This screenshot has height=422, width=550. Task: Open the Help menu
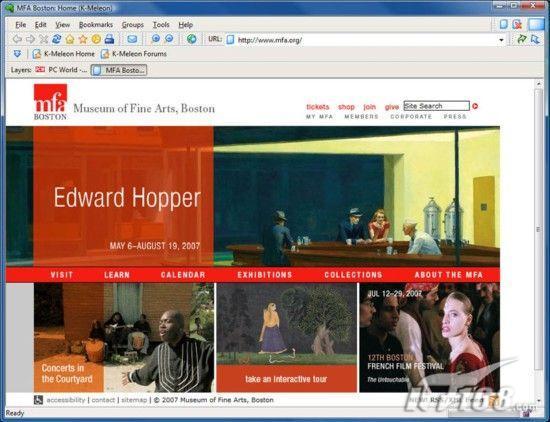(186, 25)
